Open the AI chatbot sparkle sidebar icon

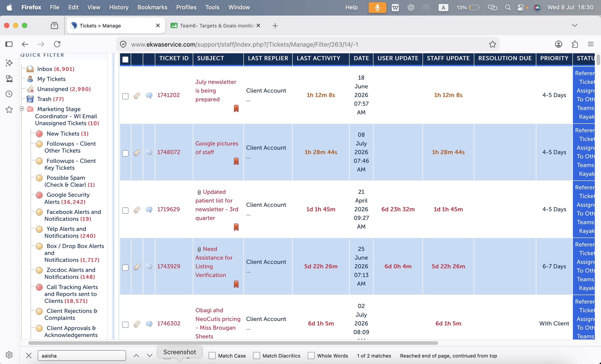tap(9, 63)
